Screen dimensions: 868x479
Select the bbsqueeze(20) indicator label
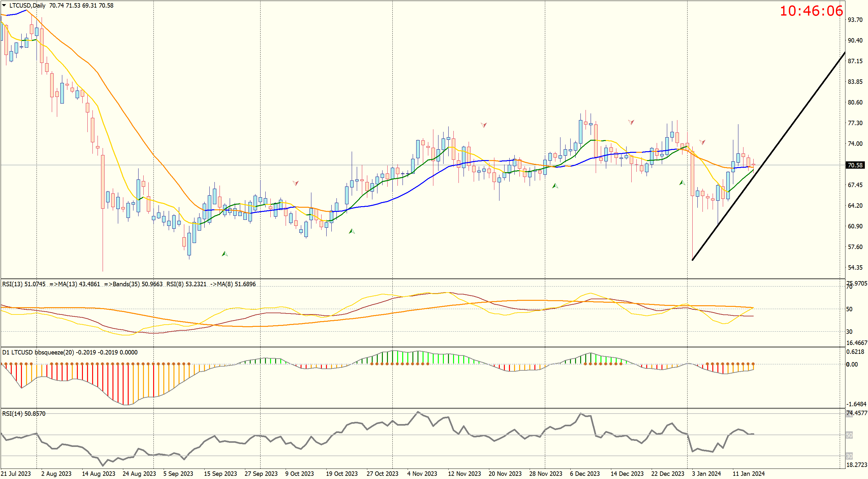coord(54,352)
